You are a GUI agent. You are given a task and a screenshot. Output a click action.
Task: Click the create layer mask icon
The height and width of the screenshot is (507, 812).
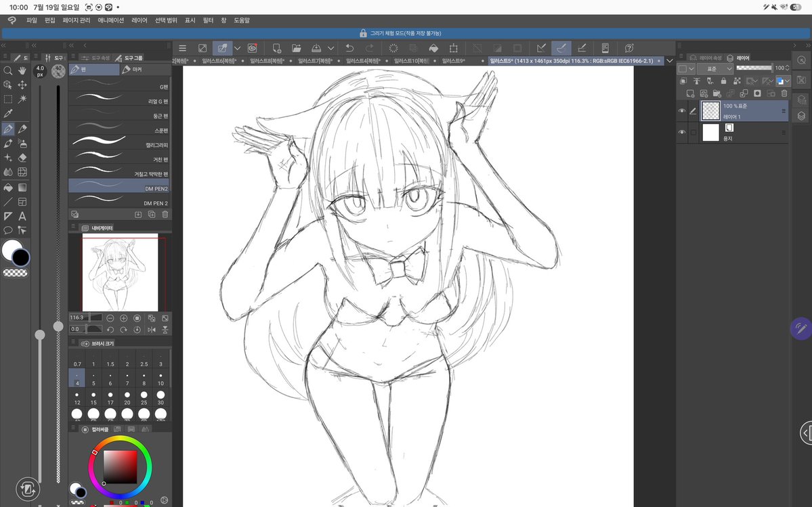point(757,93)
